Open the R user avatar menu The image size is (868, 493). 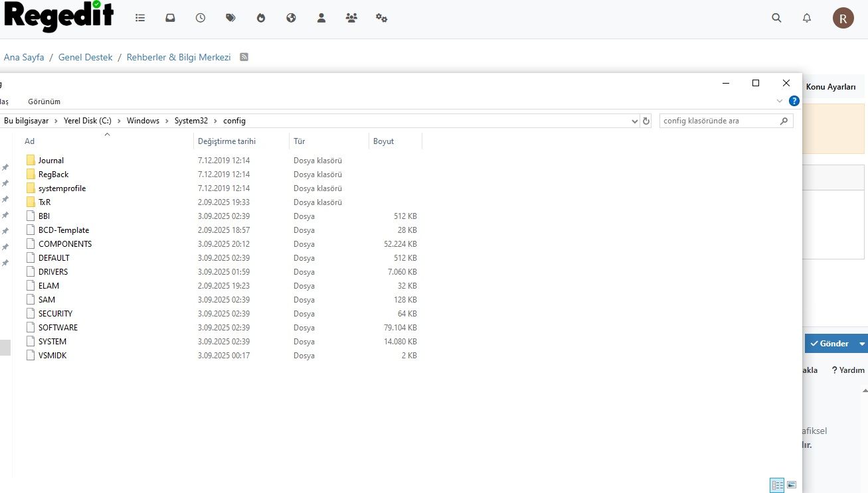(x=843, y=18)
